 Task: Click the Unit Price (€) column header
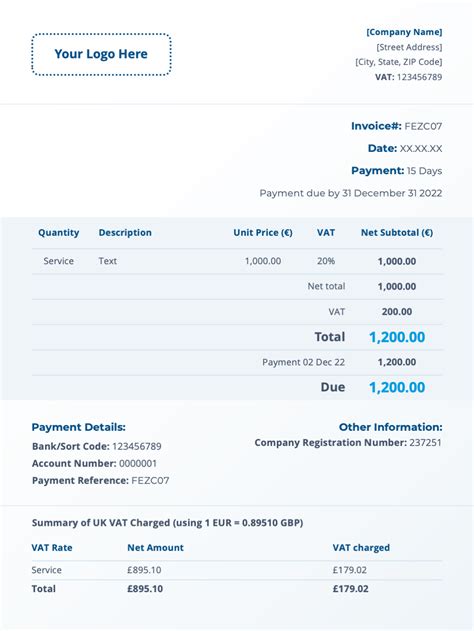click(x=263, y=233)
